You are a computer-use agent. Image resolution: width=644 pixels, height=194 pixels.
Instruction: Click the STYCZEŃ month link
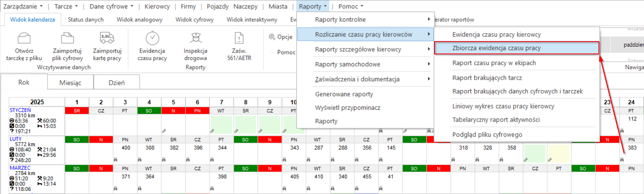(x=20, y=110)
